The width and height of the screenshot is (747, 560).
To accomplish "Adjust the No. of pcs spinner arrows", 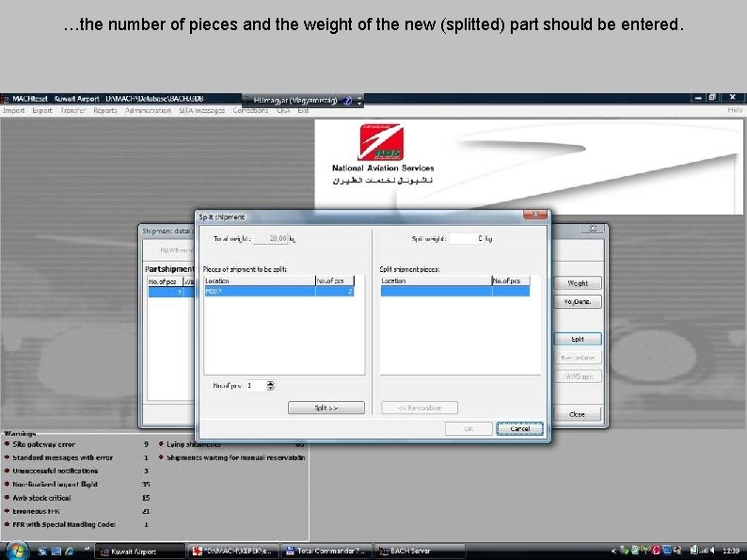I will pyautogui.click(x=271, y=386).
